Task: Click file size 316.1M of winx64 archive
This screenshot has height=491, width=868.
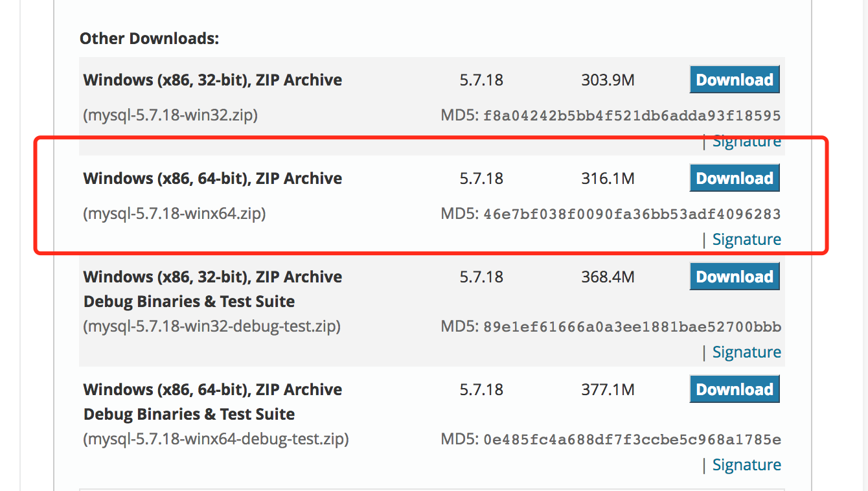Action: [x=607, y=177]
